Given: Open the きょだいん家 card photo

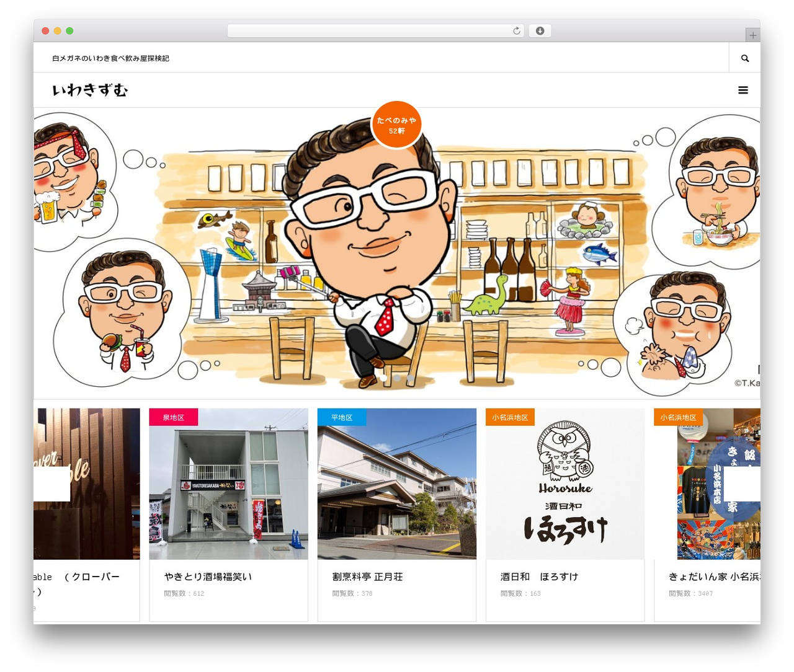Looking at the screenshot, I should 707,484.
